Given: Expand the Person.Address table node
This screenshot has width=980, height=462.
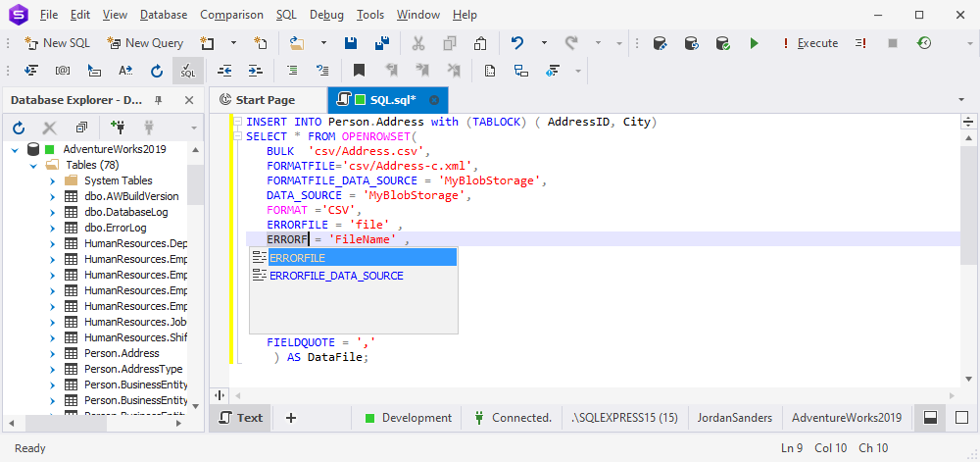Looking at the screenshot, I should [x=53, y=353].
